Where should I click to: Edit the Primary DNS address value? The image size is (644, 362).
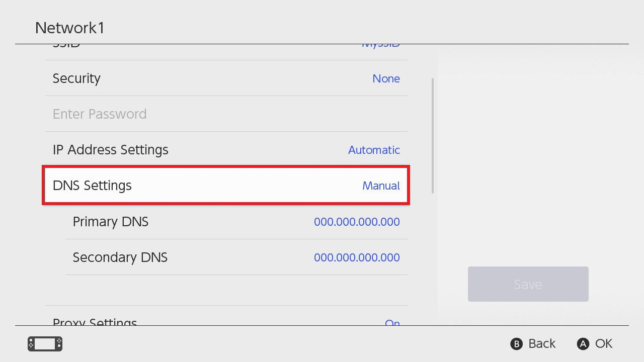click(357, 222)
